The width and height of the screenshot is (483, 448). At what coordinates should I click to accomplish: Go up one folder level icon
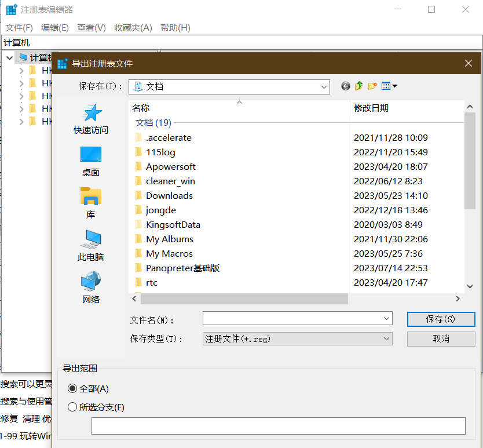[x=359, y=86]
